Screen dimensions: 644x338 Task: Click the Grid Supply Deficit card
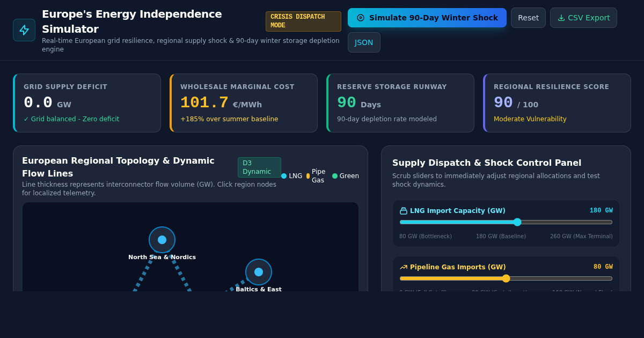pos(87,103)
